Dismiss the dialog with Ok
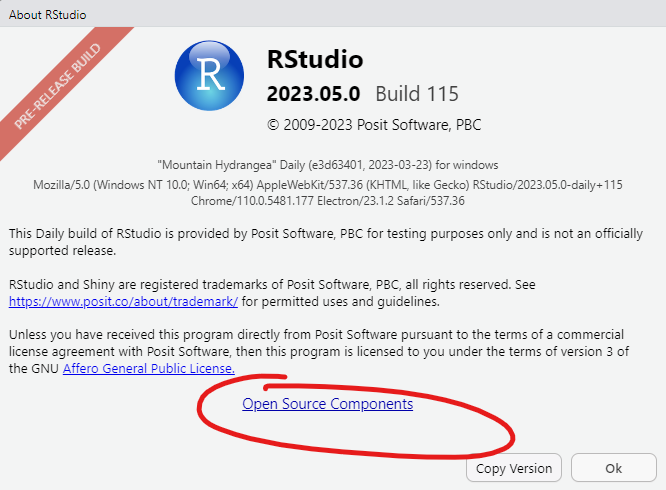 click(613, 468)
